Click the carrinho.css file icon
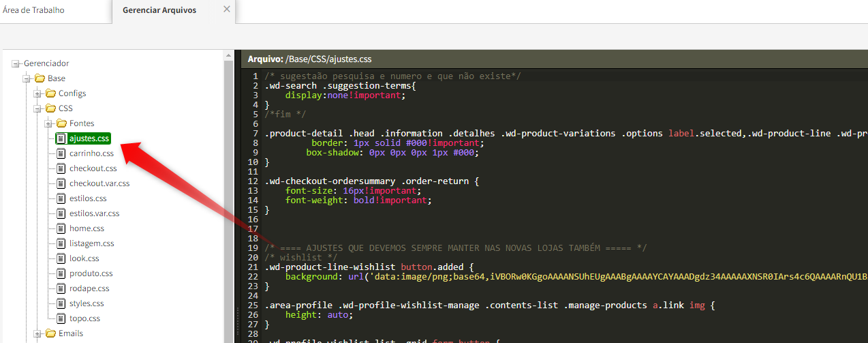868x343 pixels. [x=61, y=153]
